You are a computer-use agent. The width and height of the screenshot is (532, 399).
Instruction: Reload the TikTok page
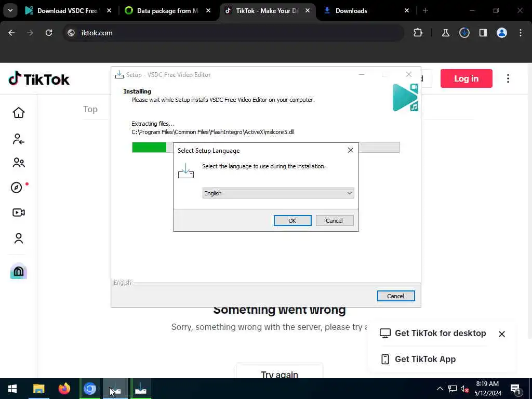49,33
